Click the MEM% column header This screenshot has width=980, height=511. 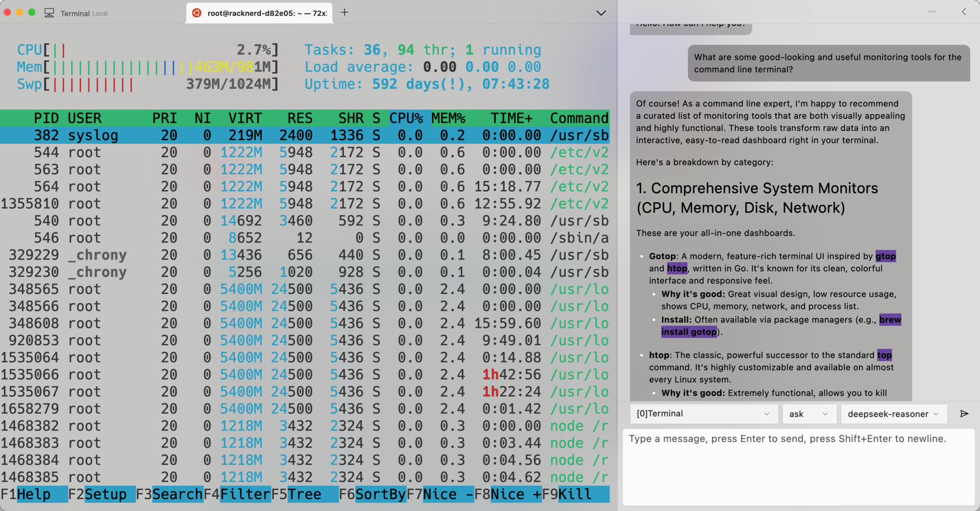click(448, 118)
